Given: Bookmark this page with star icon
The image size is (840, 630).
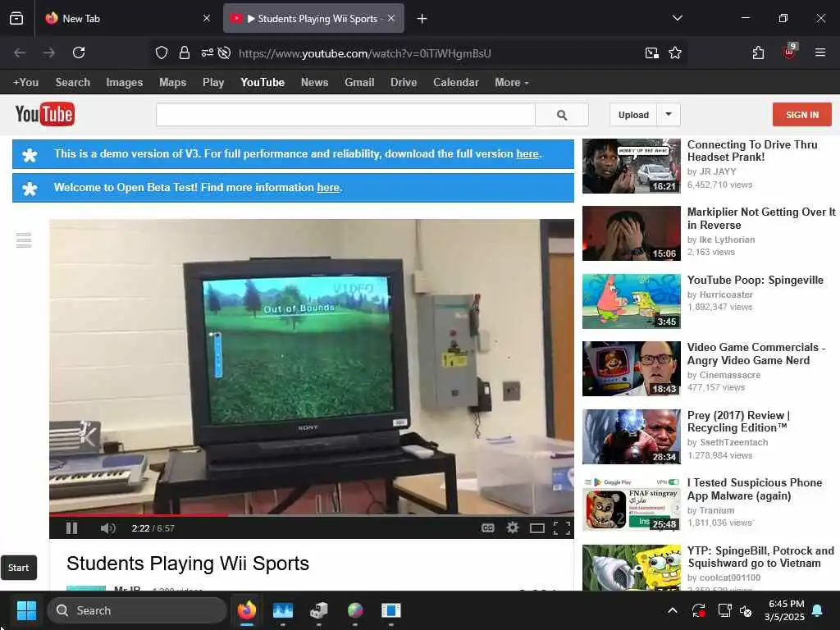Looking at the screenshot, I should click(x=675, y=52).
